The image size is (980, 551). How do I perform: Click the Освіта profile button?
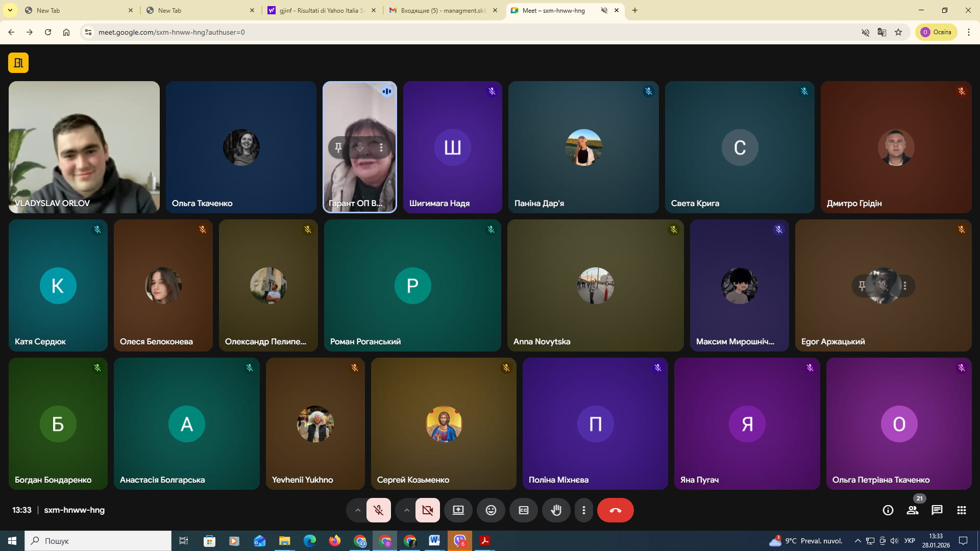pos(936,32)
